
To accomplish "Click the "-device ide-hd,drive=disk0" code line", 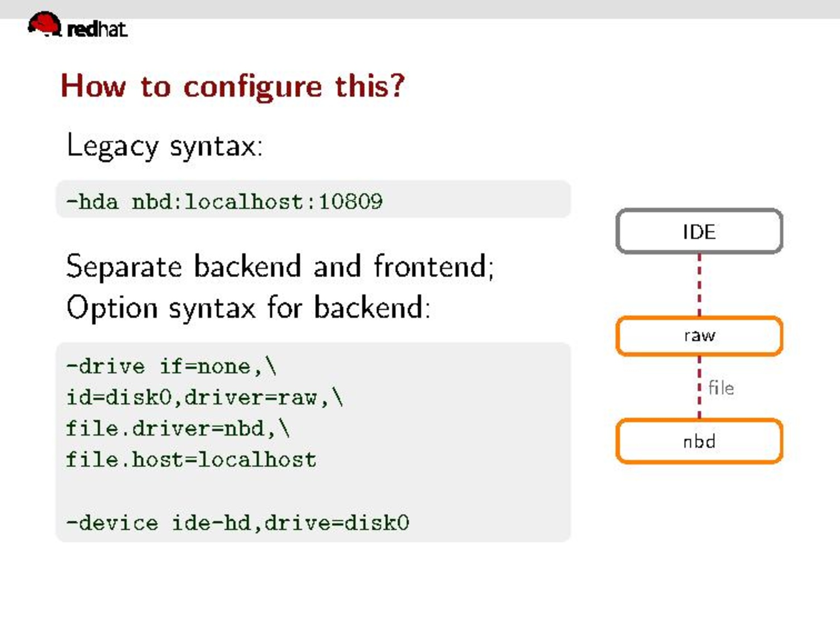I will pyautogui.click(x=238, y=522).
